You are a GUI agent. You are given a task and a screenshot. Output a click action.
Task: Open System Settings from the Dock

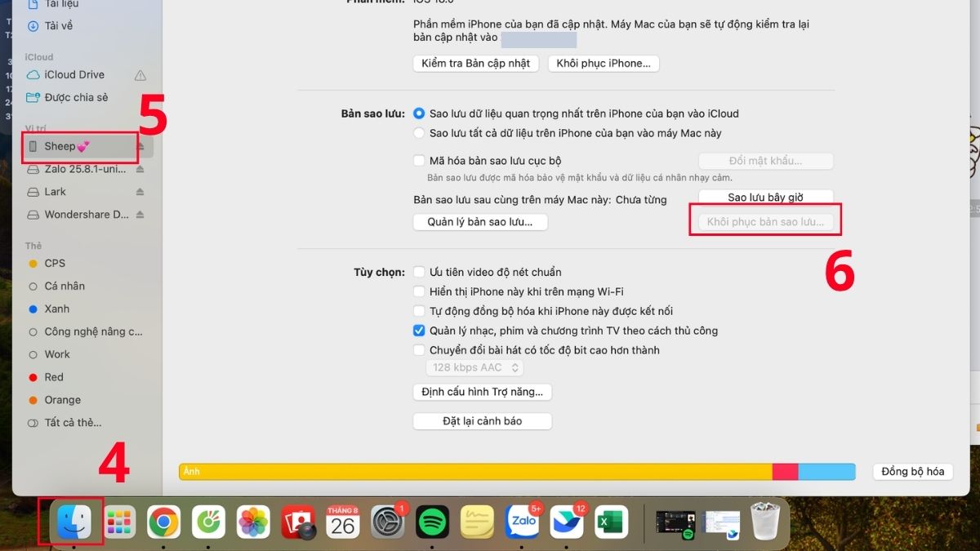pos(387,522)
